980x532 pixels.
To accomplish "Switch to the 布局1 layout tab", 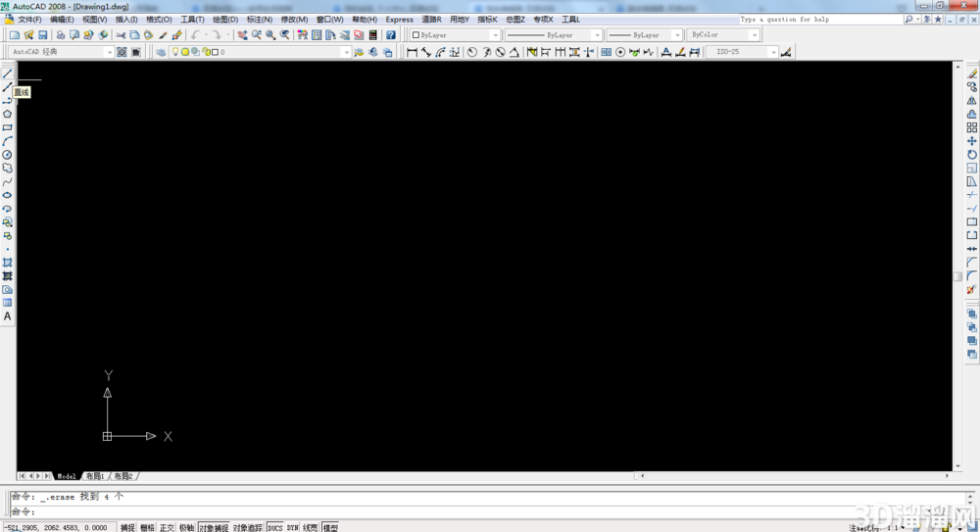I will 95,476.
